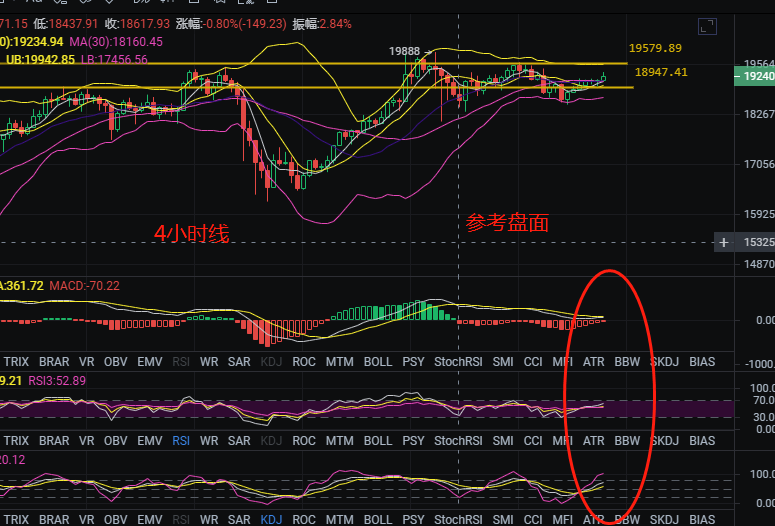
Task: Select PSY in the row under the RSI pane
Action: pos(413,441)
